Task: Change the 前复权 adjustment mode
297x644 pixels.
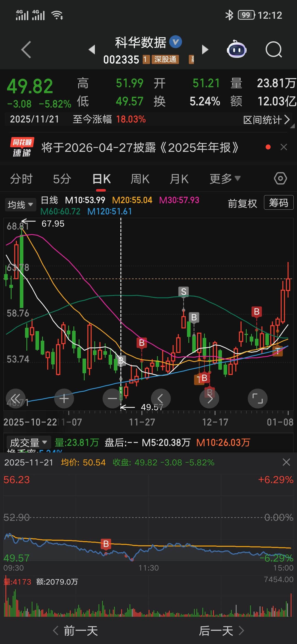Action: point(242,203)
